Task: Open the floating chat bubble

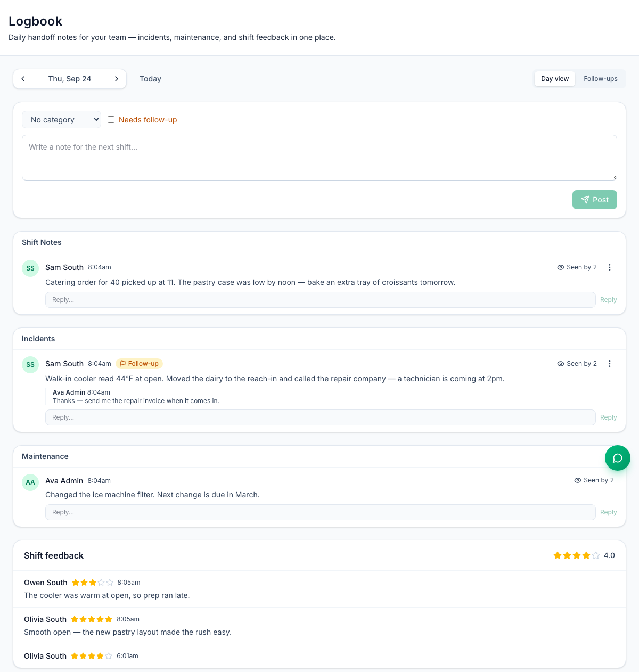Action: coord(618,458)
